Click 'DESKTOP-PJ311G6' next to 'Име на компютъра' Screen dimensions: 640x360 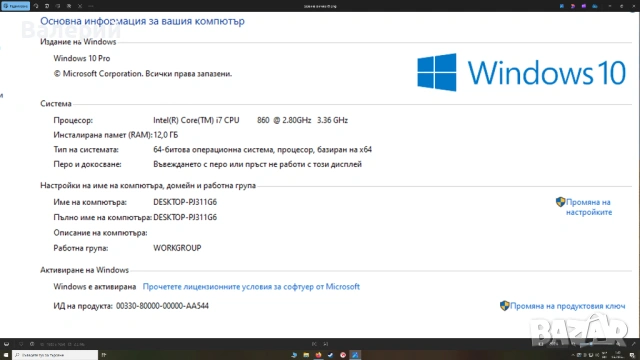(185, 202)
